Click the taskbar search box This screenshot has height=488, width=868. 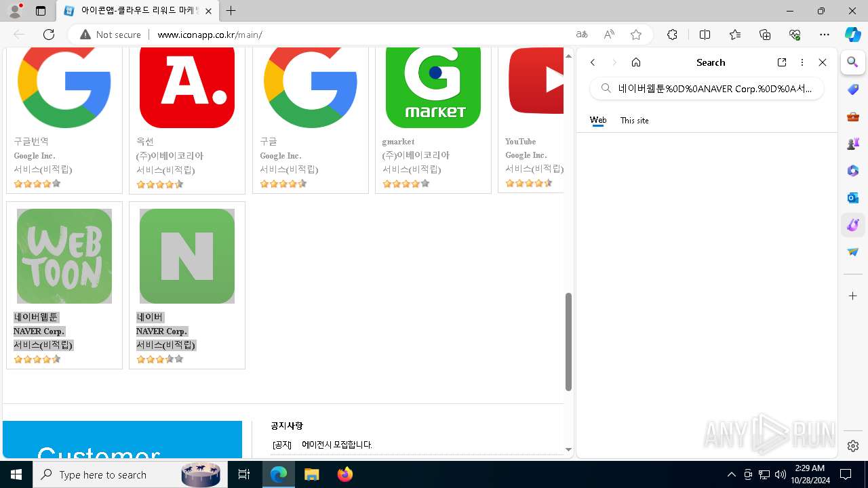129,474
